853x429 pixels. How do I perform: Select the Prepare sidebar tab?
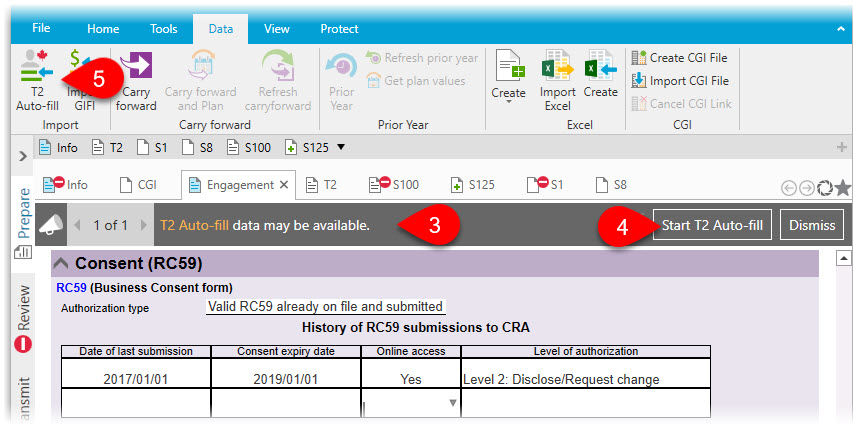click(x=24, y=213)
